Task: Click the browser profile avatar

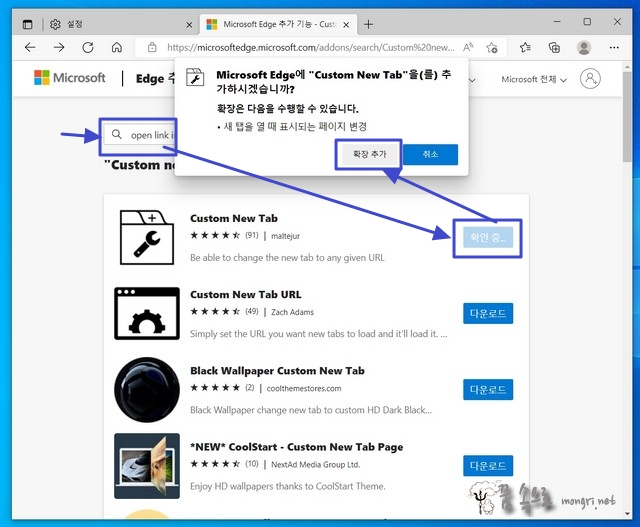Action: point(584,47)
